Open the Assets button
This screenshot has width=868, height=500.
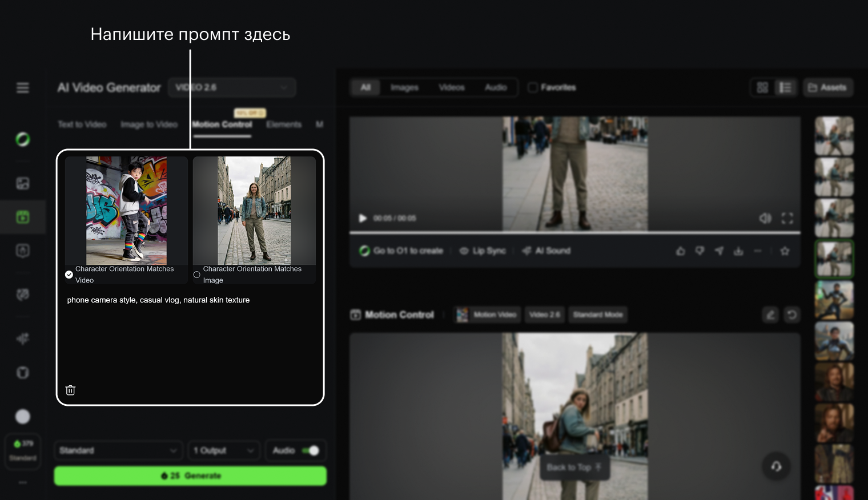(827, 87)
